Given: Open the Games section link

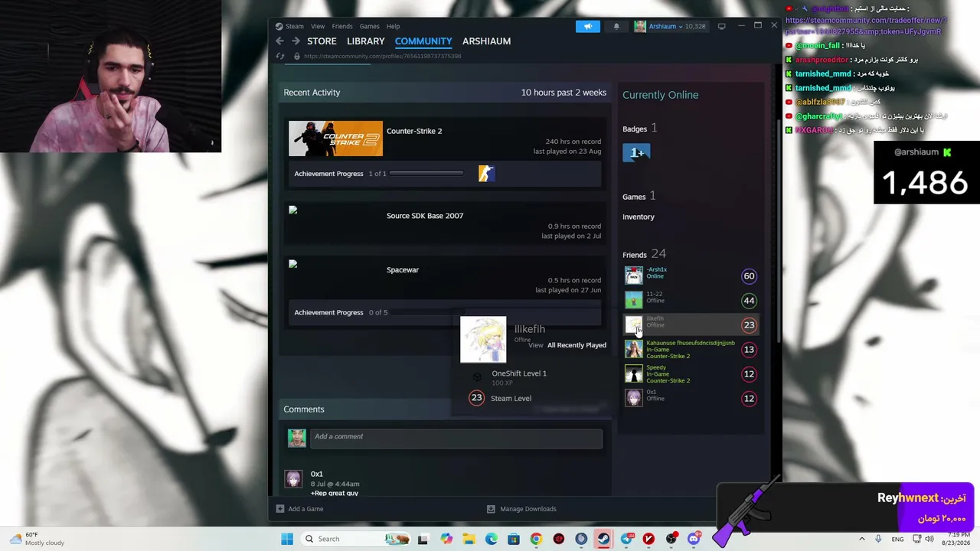Looking at the screenshot, I should click(x=634, y=197).
